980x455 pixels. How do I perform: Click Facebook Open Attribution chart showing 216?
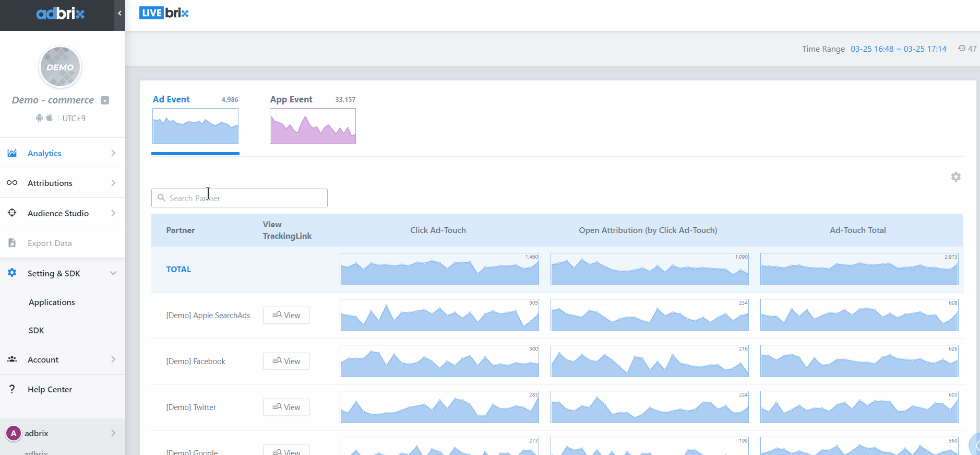(x=650, y=361)
